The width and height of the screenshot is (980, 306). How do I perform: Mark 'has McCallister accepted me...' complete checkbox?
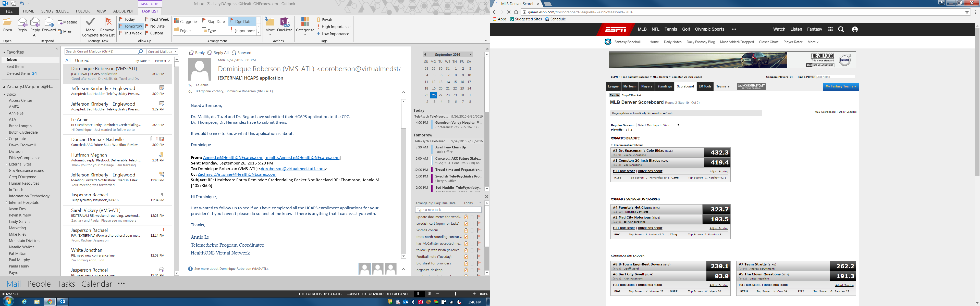pos(466,243)
